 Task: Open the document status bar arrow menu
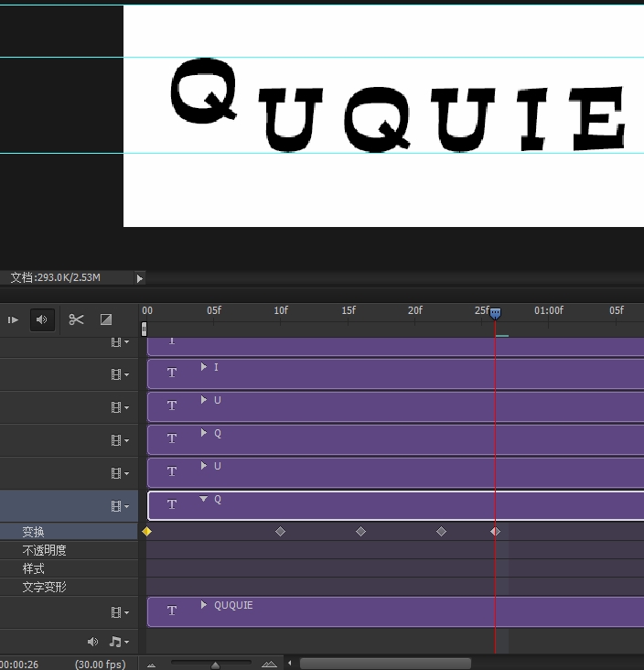pyautogui.click(x=139, y=278)
